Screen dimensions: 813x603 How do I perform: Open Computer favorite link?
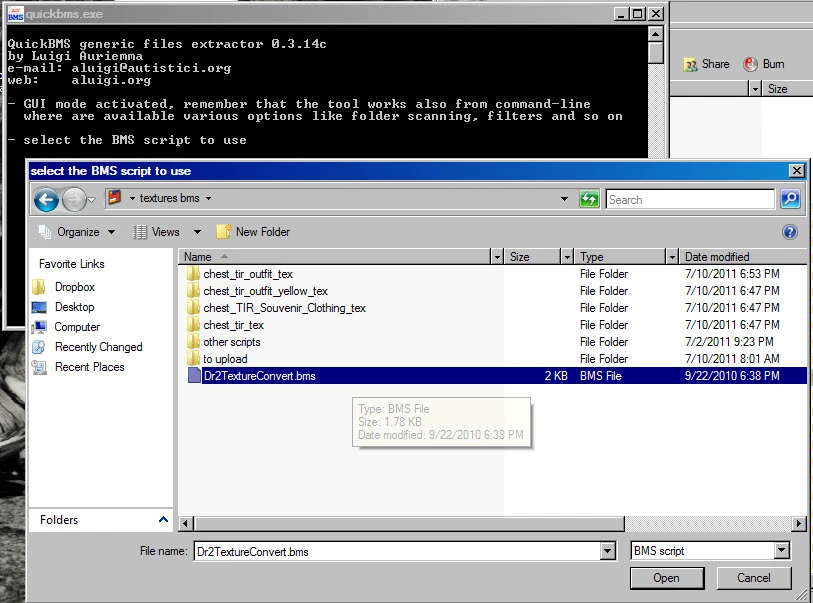click(x=77, y=327)
